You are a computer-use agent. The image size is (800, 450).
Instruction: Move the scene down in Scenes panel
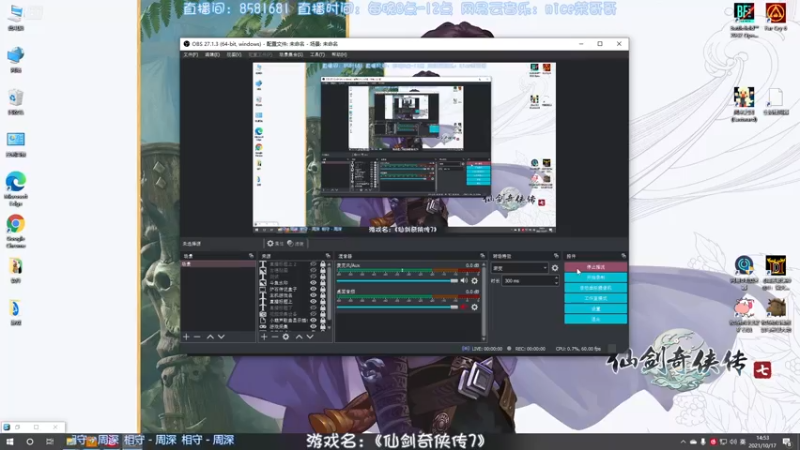pyautogui.click(x=221, y=337)
